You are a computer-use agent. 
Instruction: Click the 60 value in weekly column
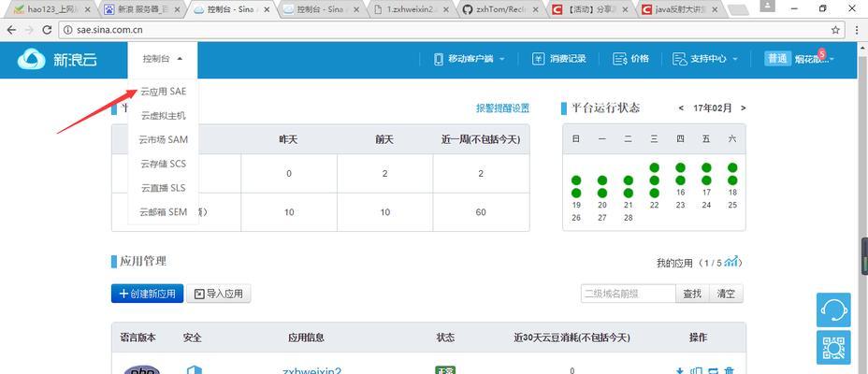(481, 212)
